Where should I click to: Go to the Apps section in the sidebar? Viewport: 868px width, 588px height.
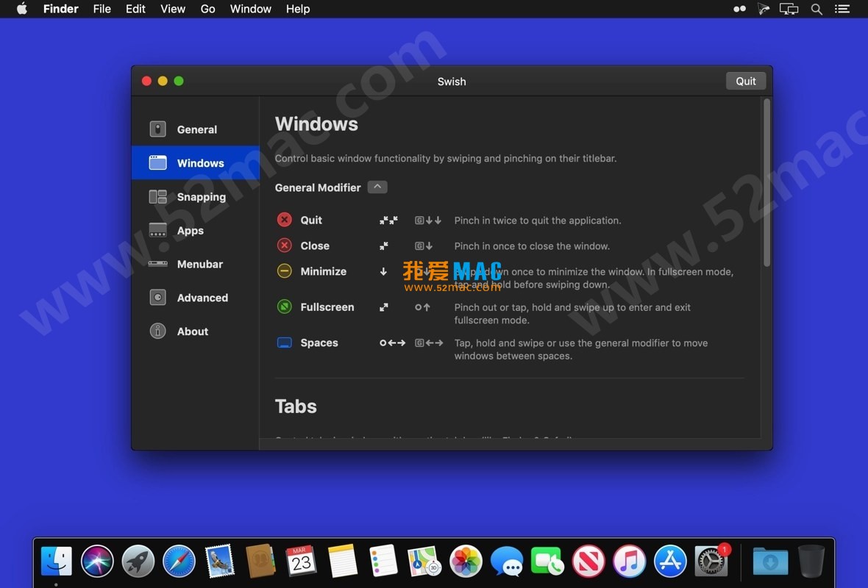(x=196, y=231)
